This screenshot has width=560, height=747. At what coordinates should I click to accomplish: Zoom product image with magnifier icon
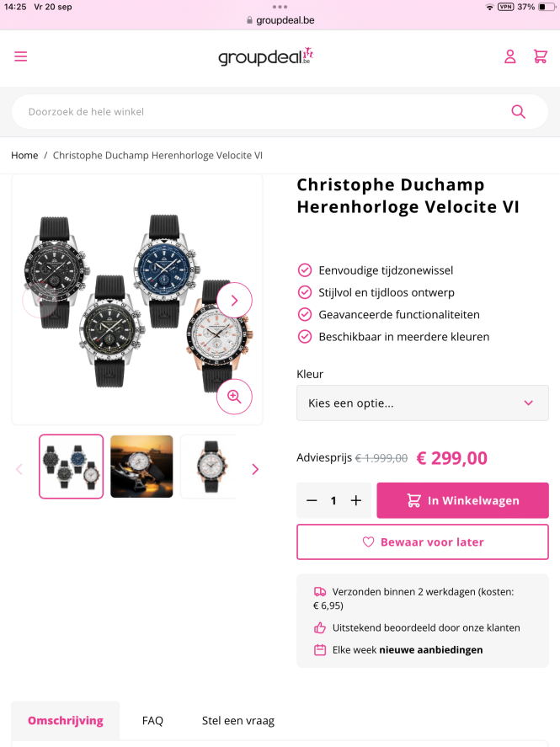[234, 397]
